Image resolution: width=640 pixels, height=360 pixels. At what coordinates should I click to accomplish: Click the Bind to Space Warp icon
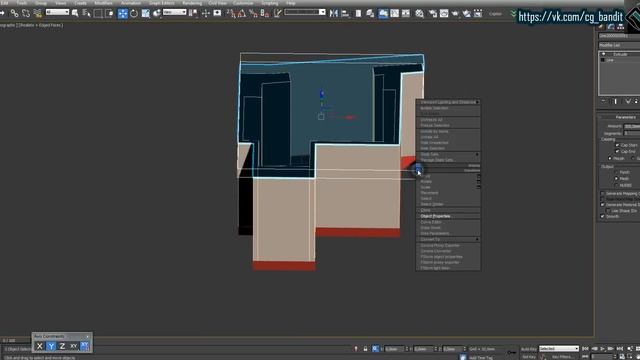(x=38, y=13)
